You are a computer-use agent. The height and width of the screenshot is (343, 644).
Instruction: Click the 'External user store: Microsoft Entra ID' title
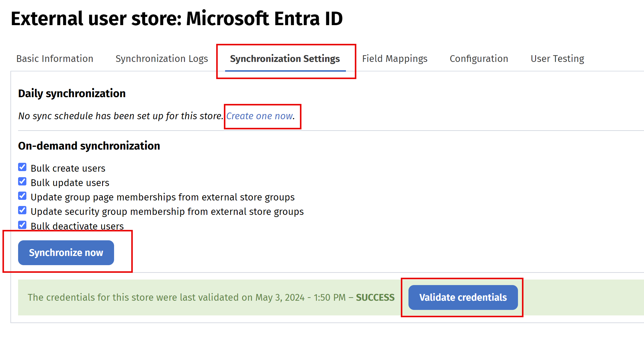(177, 19)
